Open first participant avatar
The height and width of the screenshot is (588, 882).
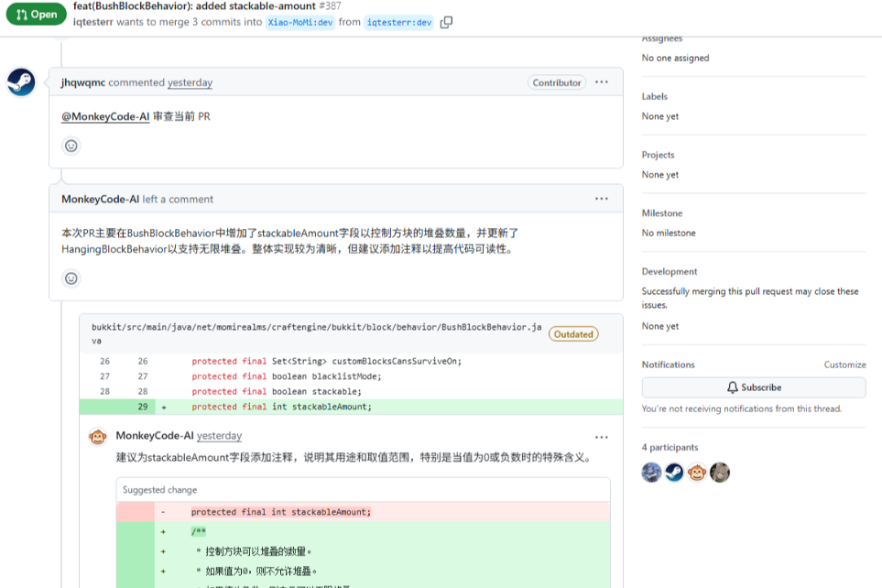coord(651,473)
